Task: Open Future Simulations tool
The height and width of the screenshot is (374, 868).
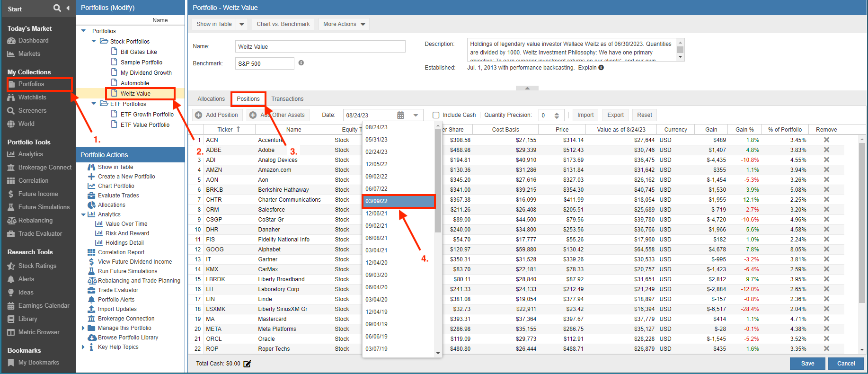Action: 44,207
